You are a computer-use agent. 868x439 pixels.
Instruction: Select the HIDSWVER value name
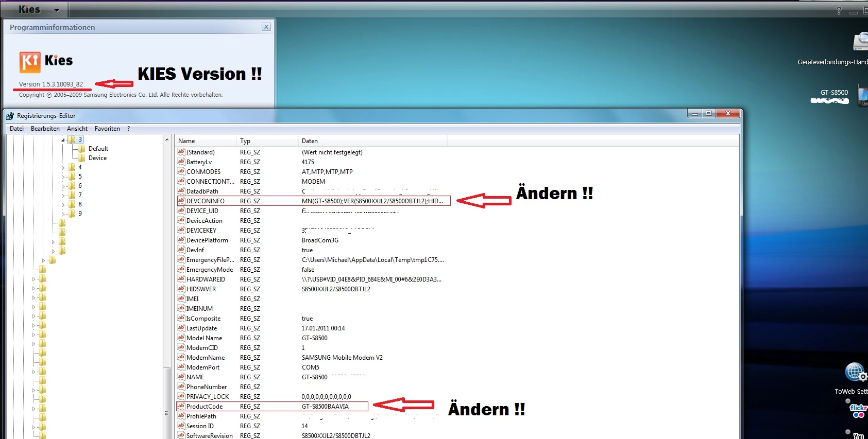click(x=201, y=289)
